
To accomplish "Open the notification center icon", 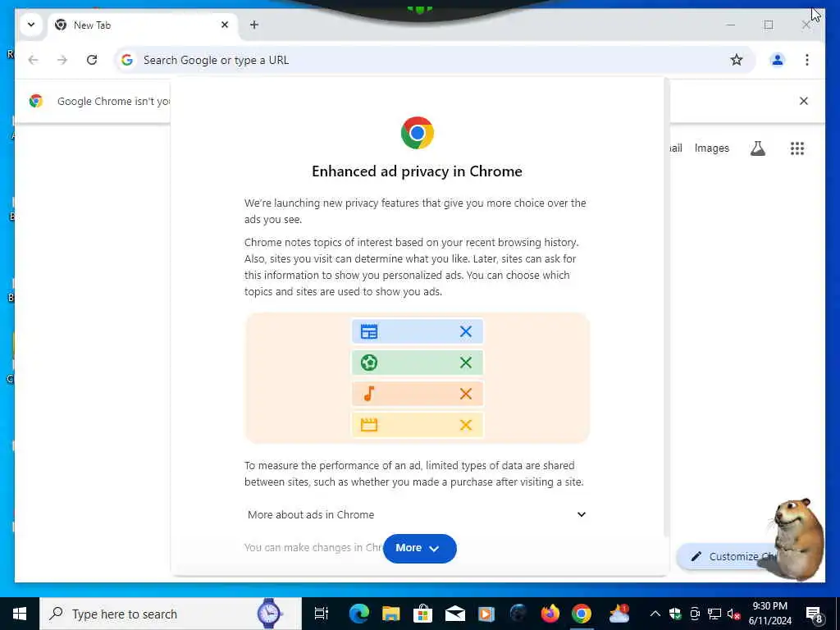I will (815, 614).
